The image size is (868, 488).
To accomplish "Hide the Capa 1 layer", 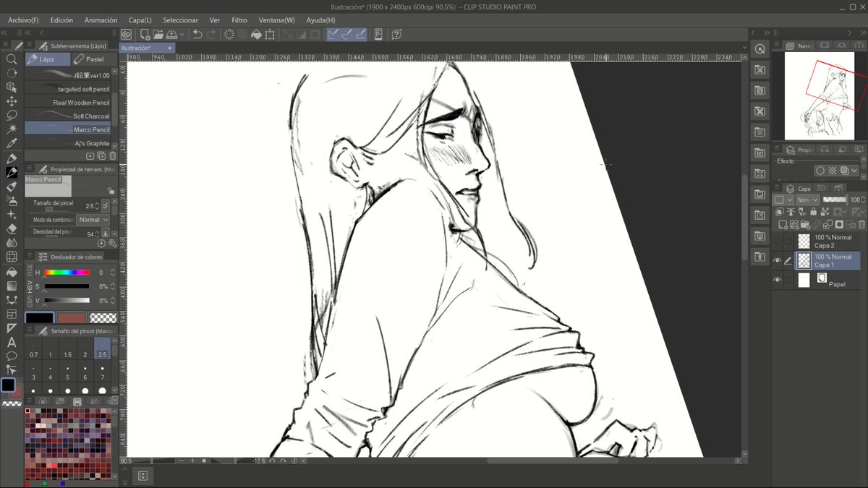I will click(778, 261).
